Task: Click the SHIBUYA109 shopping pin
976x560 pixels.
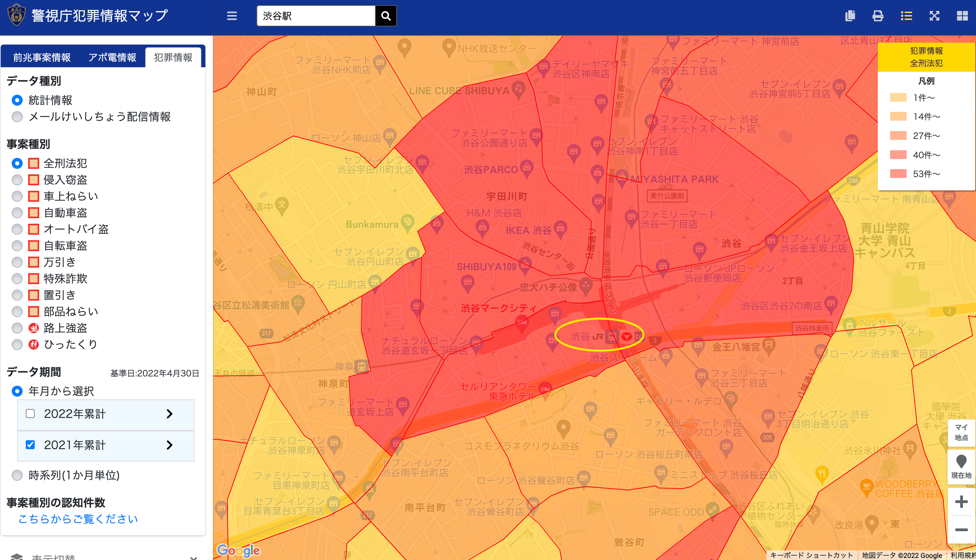Action: pyautogui.click(x=525, y=265)
